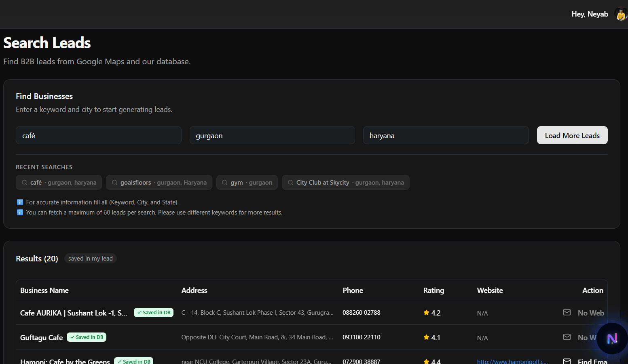Click search icon in café recent search chip
Screen dimensions: 628x364
pyautogui.click(x=25, y=183)
